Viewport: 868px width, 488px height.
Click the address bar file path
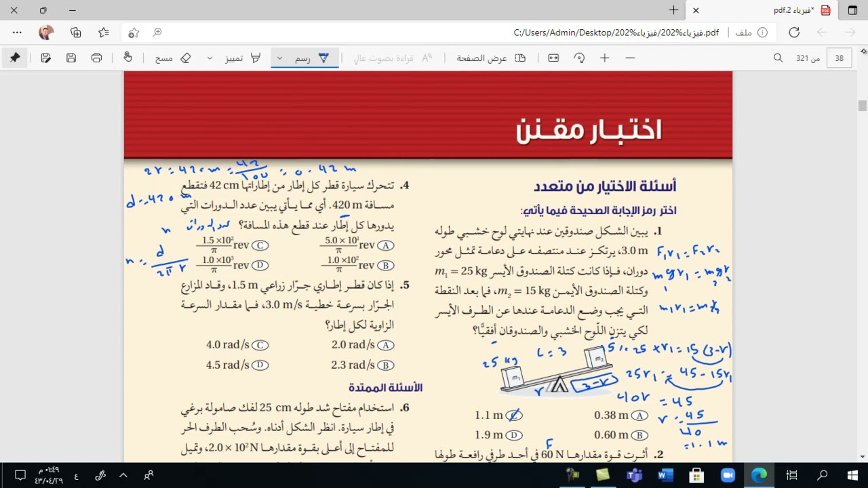click(616, 33)
